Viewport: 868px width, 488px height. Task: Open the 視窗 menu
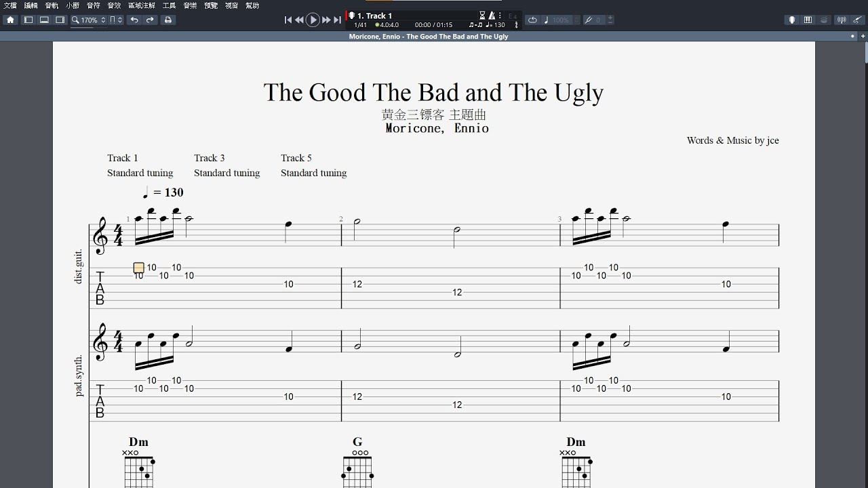(232, 5)
